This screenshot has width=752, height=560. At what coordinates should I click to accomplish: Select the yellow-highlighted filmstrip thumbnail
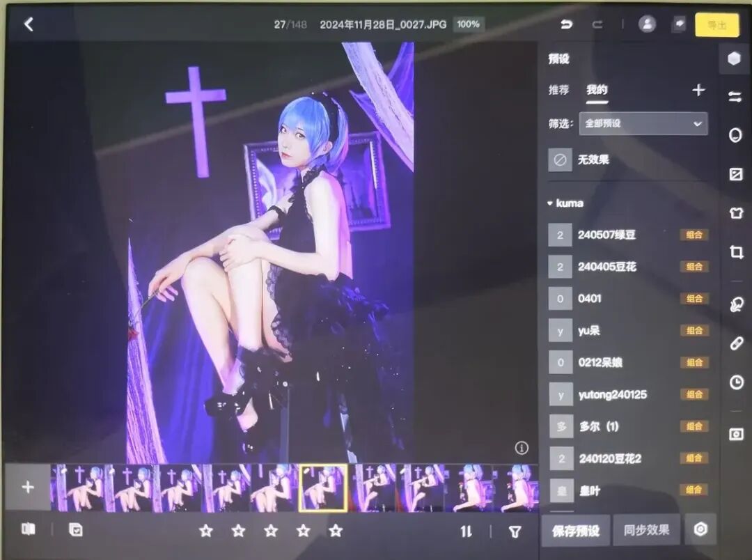click(323, 488)
